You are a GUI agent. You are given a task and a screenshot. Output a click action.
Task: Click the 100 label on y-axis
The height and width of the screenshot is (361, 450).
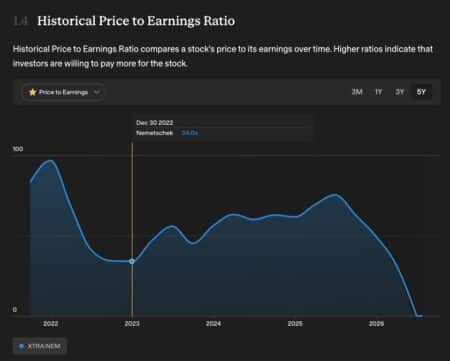coord(18,149)
